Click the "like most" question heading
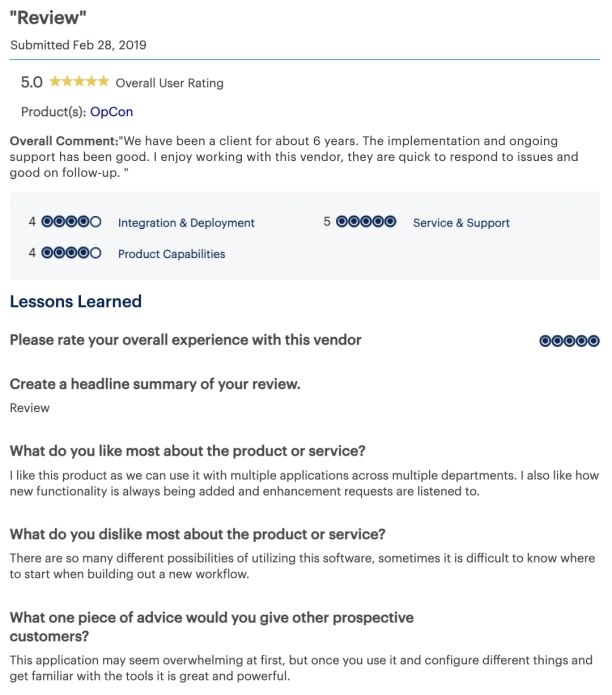Viewport: 612px width, 695px height. (187, 449)
